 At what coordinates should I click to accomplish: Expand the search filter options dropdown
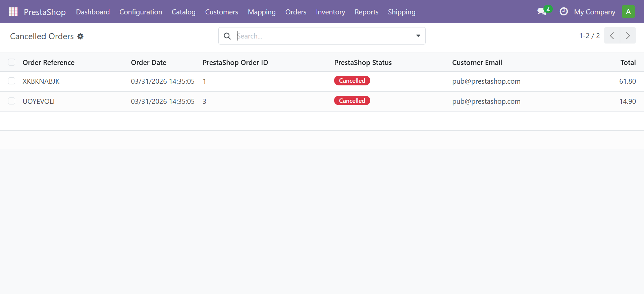418,36
